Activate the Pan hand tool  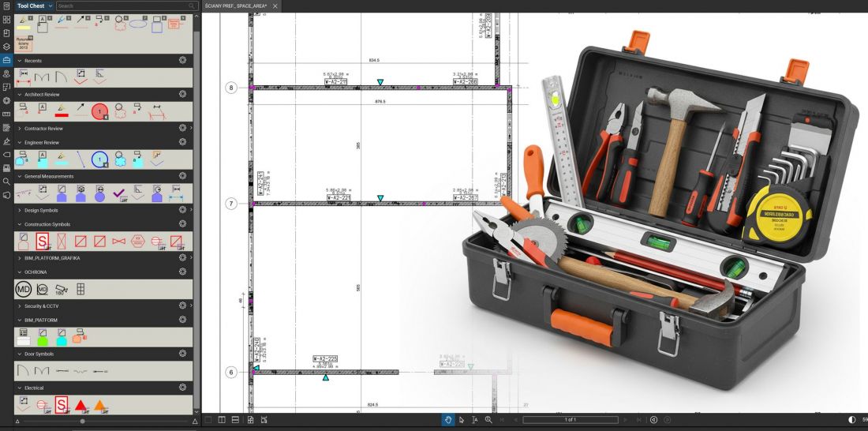(448, 420)
